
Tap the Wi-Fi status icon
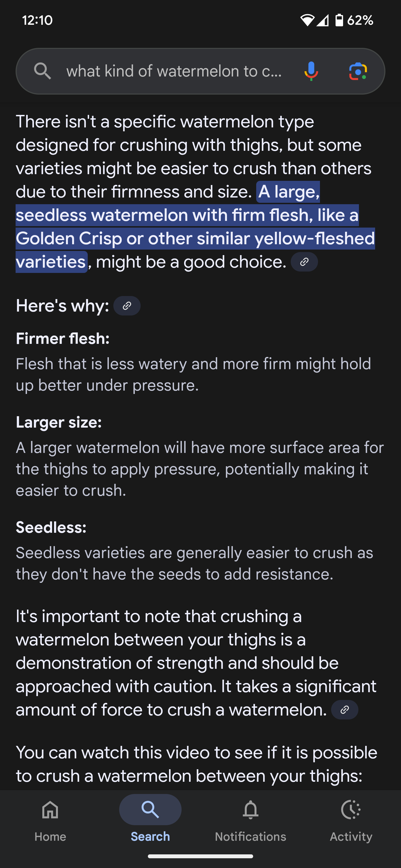pyautogui.click(x=307, y=20)
